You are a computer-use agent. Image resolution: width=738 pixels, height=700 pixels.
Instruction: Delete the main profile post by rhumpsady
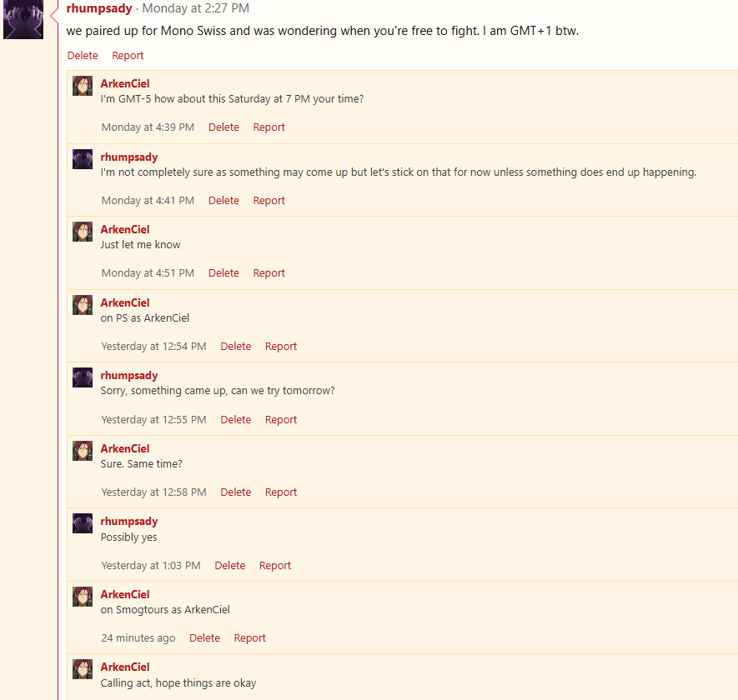point(83,56)
